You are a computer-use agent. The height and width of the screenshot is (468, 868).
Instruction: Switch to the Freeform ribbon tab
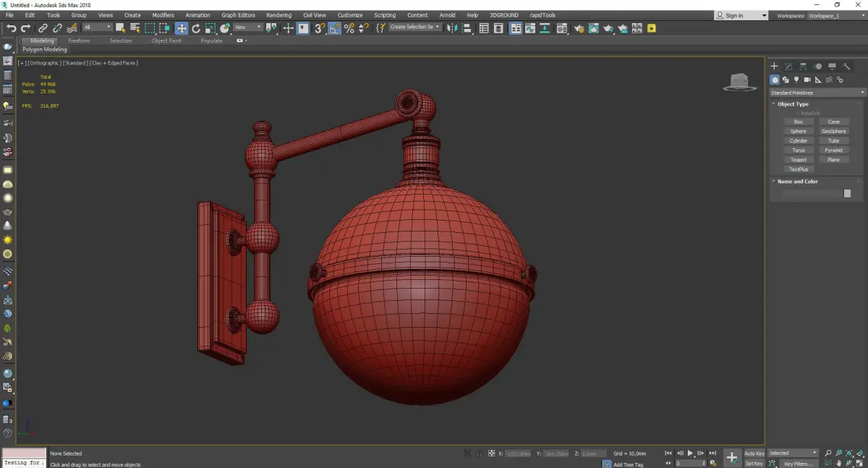[79, 41]
